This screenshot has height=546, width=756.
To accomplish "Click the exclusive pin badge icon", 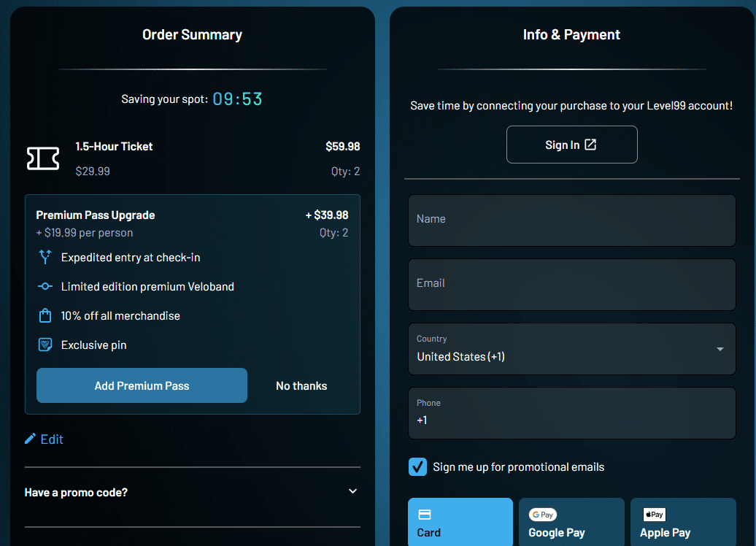I will pos(45,345).
